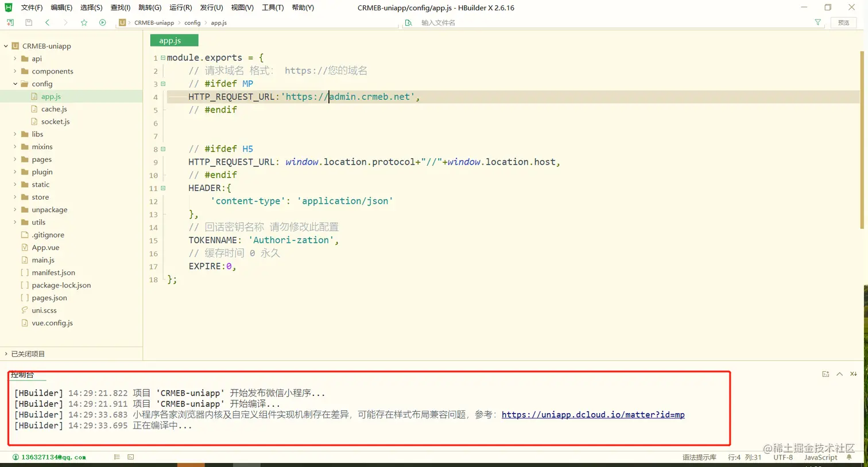868x467 pixels.
Task: Click 语法提示库 in the status bar
Action: [x=699, y=457]
